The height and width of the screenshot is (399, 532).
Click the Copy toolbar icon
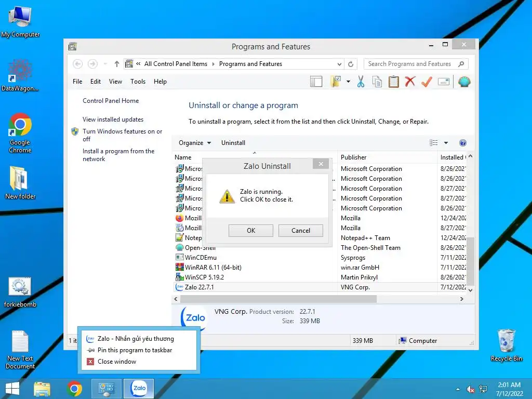click(x=377, y=82)
